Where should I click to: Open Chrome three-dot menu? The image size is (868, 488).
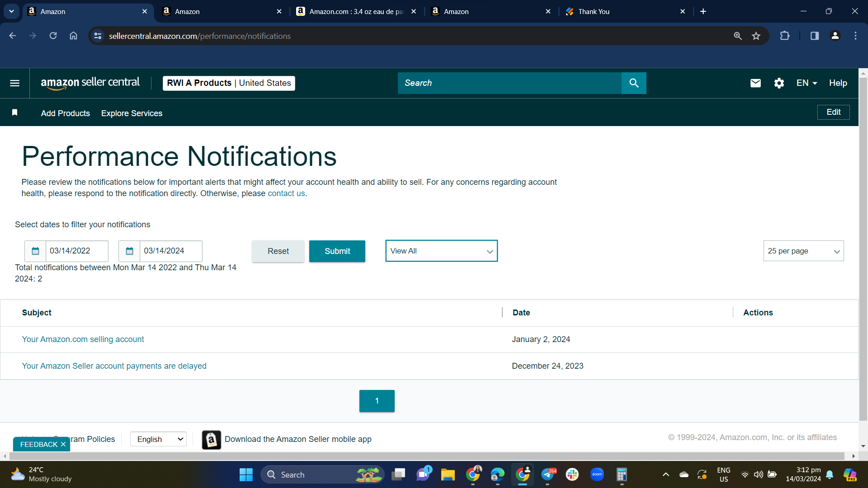tap(855, 36)
